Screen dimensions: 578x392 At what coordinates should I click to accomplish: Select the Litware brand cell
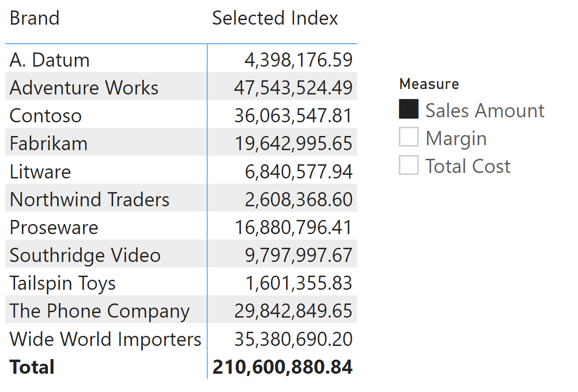coord(40,172)
